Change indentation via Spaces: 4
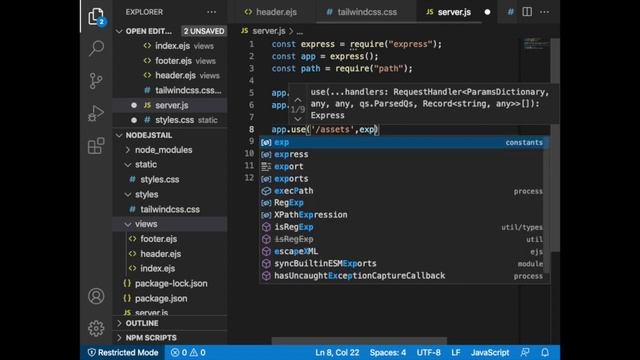Image resolution: width=640 pixels, height=360 pixels. point(388,352)
